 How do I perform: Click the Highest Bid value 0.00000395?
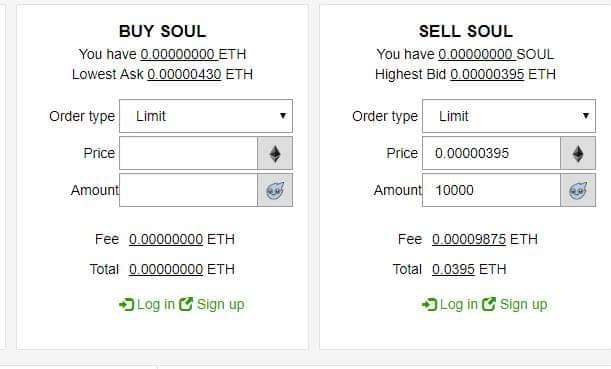[487, 74]
